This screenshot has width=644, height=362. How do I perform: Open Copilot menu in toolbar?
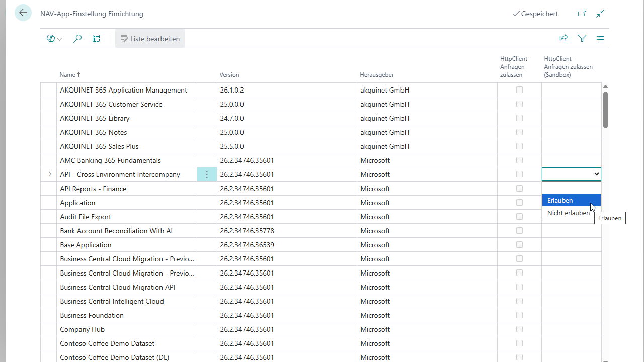54,39
